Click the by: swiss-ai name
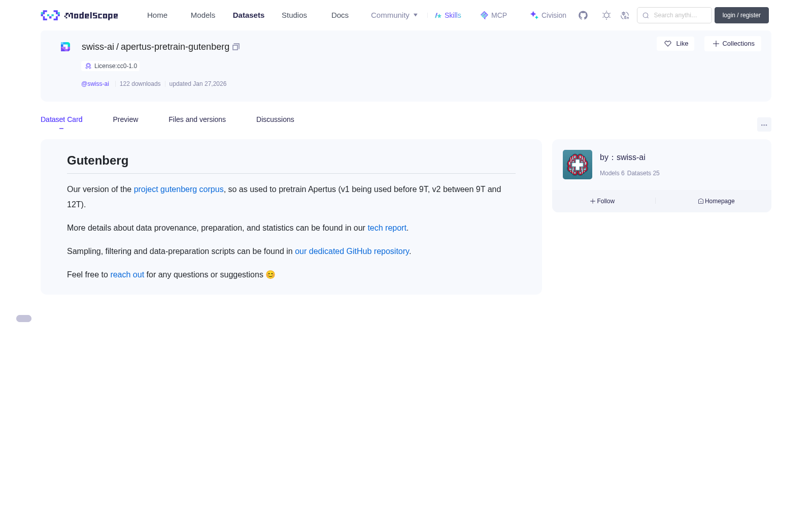Image resolution: width=812 pixels, height=508 pixels. click(x=623, y=157)
